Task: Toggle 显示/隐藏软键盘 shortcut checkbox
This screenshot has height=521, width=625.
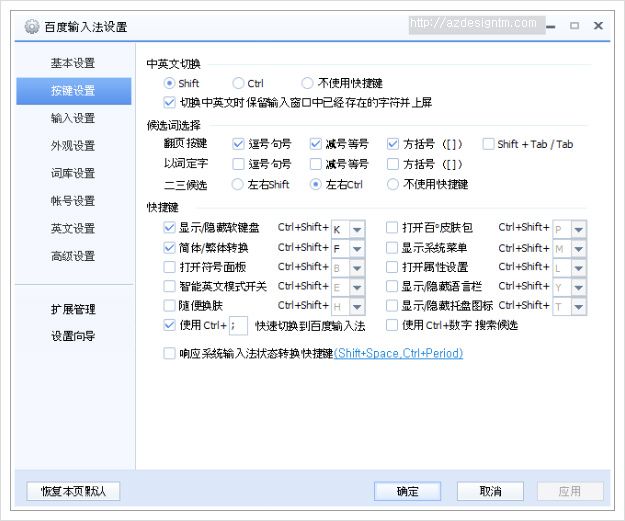Action: pos(169,228)
